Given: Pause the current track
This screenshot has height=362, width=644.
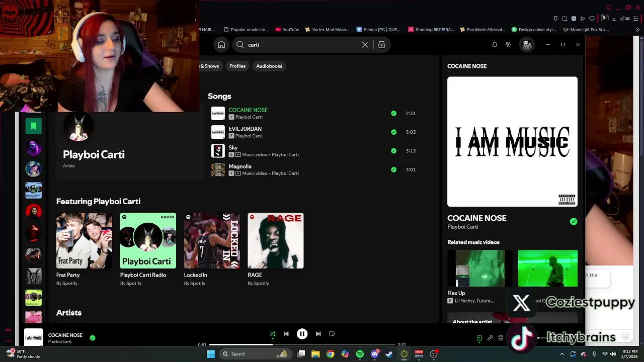Looking at the screenshot, I should click(x=302, y=334).
